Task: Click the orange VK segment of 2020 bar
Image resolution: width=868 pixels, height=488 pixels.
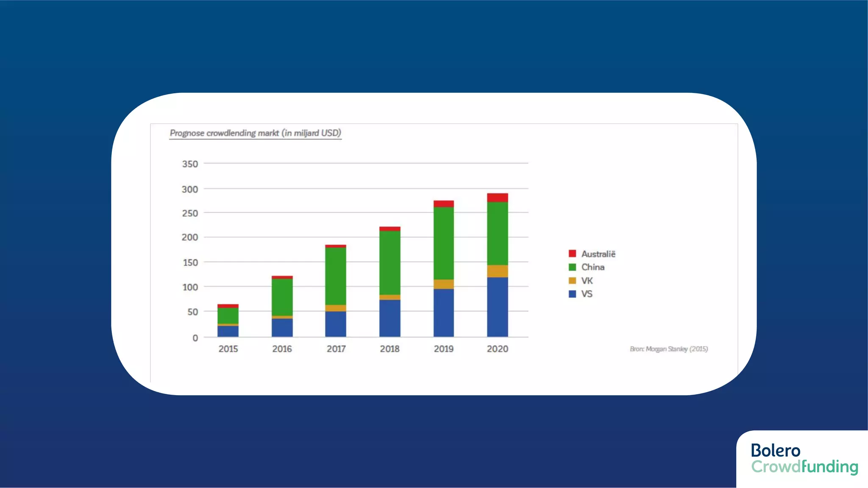Action: click(x=497, y=271)
